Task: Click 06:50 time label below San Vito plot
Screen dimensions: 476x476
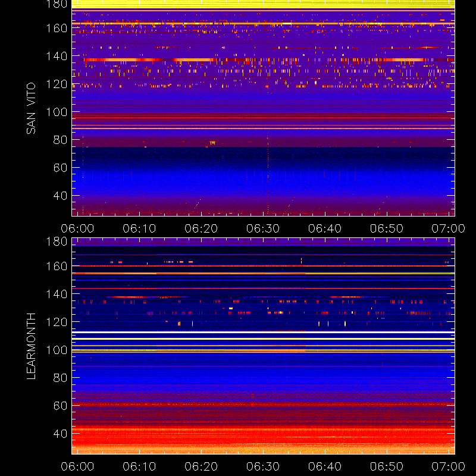Action: click(387, 228)
